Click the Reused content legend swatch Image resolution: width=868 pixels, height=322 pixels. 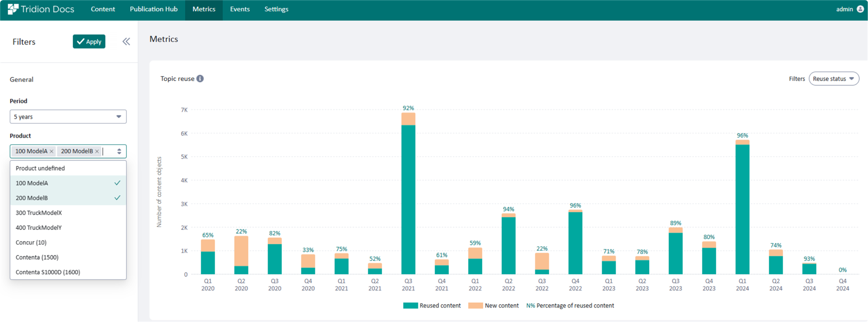[x=410, y=306]
